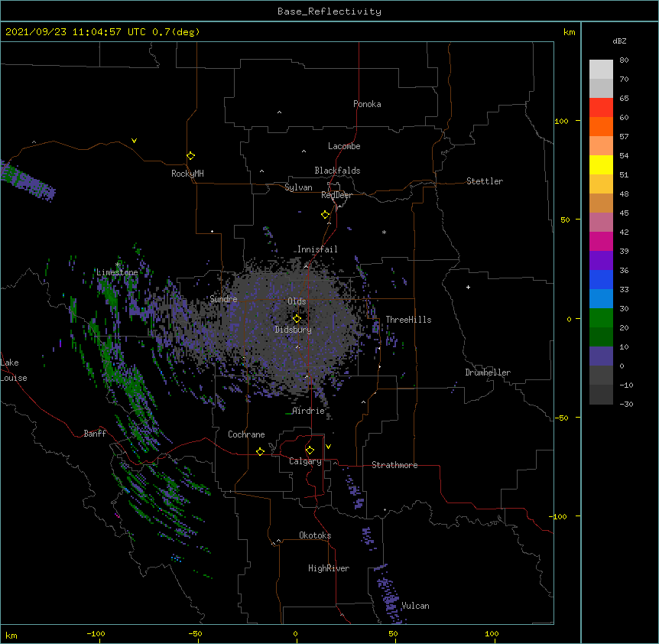659x644 pixels.
Task: Click the Limestone label on the map
Action: (x=117, y=272)
